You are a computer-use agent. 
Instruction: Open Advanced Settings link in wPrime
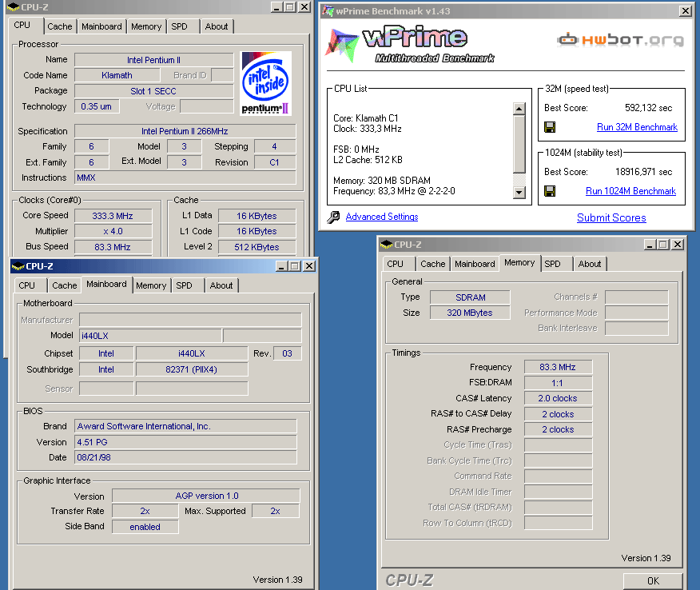pos(382,217)
